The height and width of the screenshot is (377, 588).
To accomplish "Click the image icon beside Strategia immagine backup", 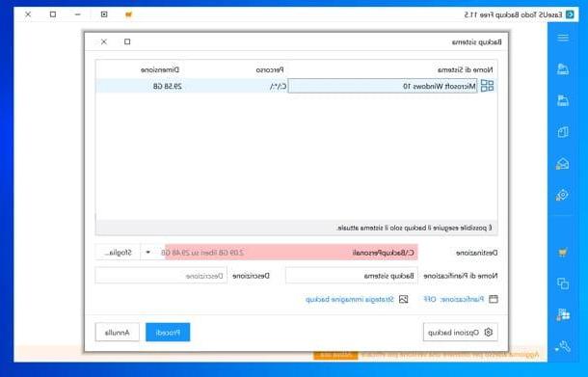I will (404, 299).
